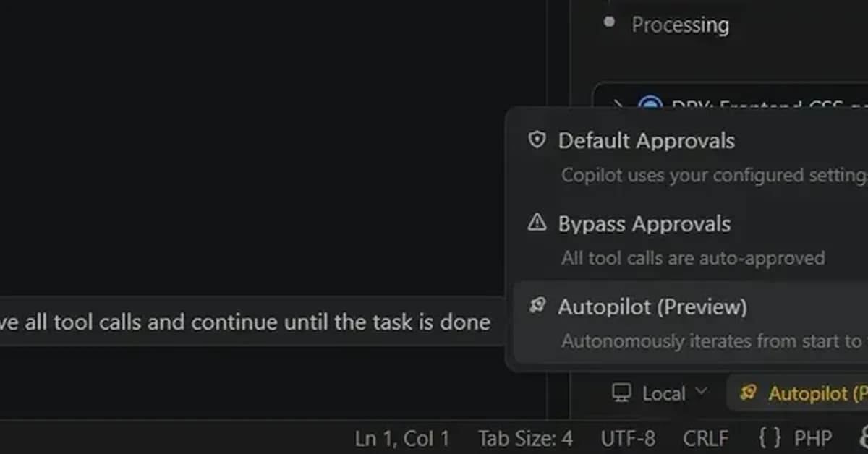Click the status dot beside Processing

click(x=610, y=24)
